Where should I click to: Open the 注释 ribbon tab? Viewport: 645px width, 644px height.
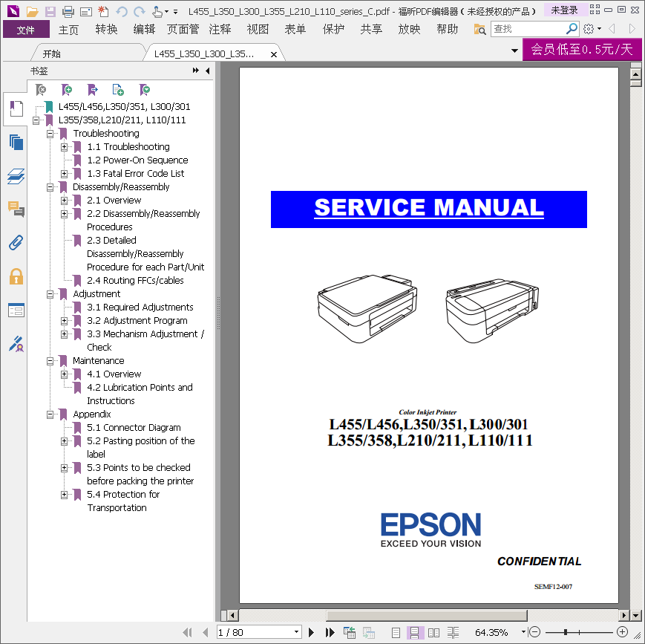point(220,29)
